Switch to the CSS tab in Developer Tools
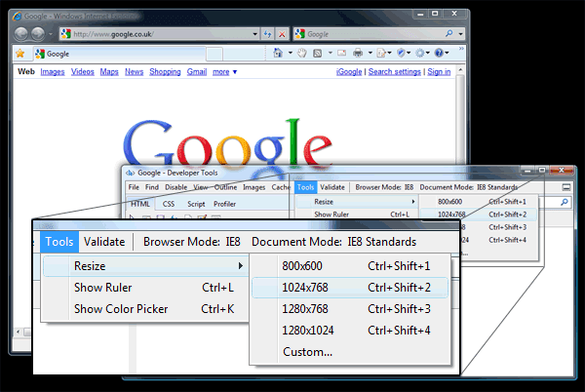 click(169, 204)
